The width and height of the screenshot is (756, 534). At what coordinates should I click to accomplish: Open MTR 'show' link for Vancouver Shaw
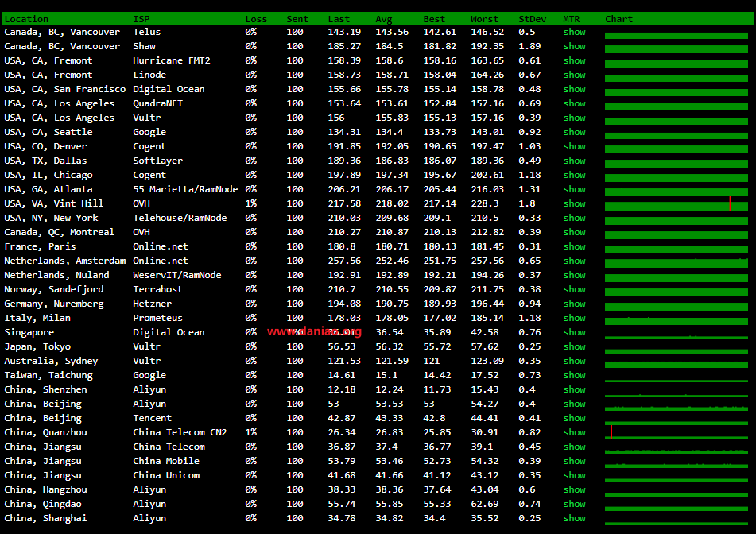(574, 46)
